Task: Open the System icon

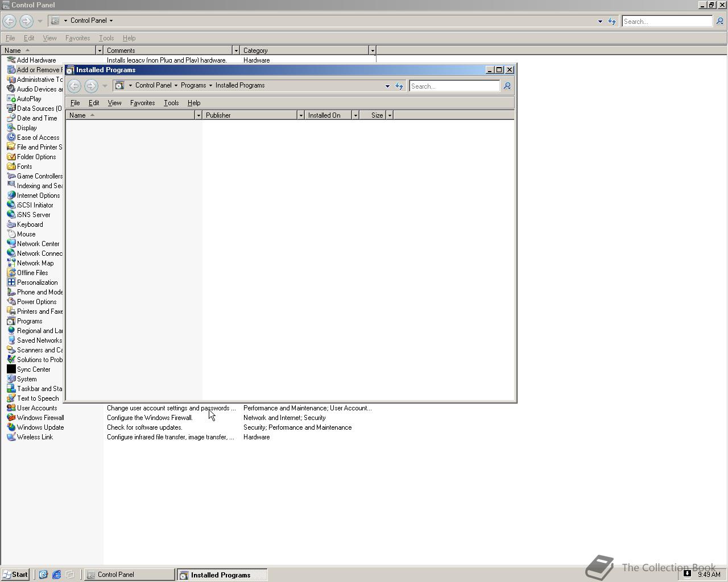Action: tap(11, 379)
